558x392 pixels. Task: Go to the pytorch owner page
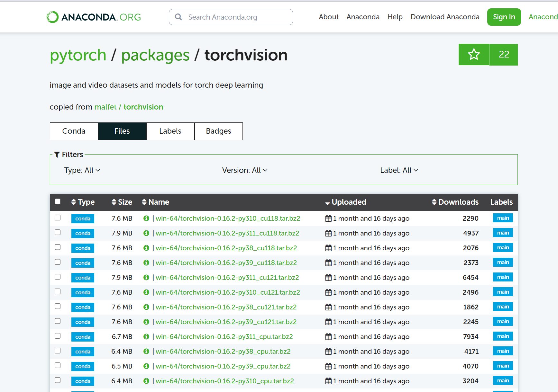[78, 55]
